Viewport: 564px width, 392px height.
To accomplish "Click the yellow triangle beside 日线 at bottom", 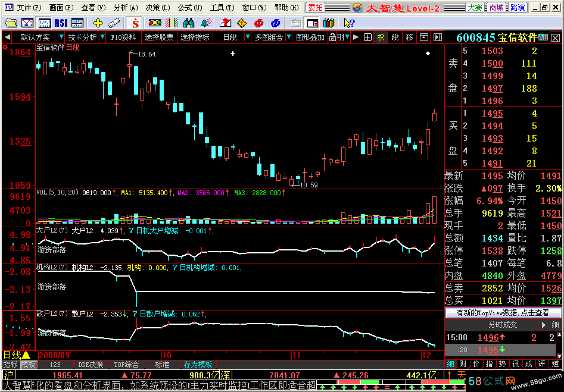I will (26, 355).
